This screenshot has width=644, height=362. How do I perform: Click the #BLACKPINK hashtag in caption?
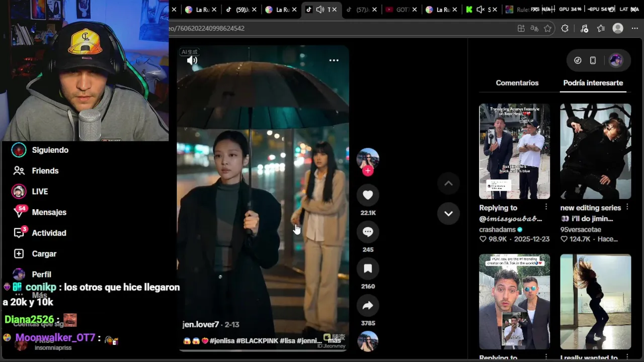[257, 341]
